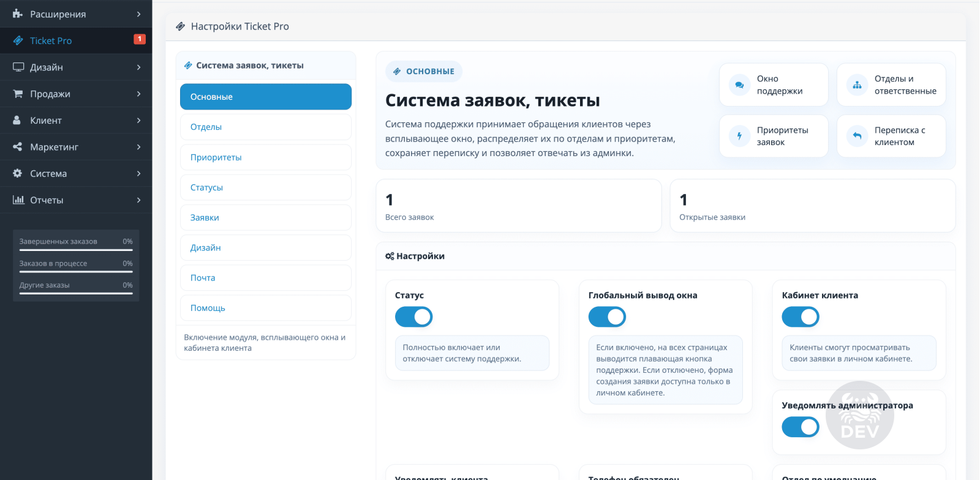Open the Приоритеты заявок card

[x=774, y=136]
